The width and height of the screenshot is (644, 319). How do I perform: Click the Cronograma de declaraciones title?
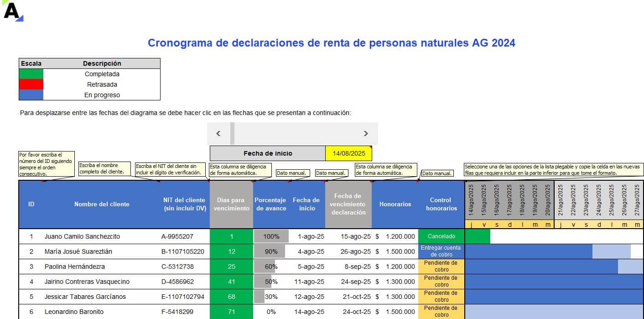[332, 43]
